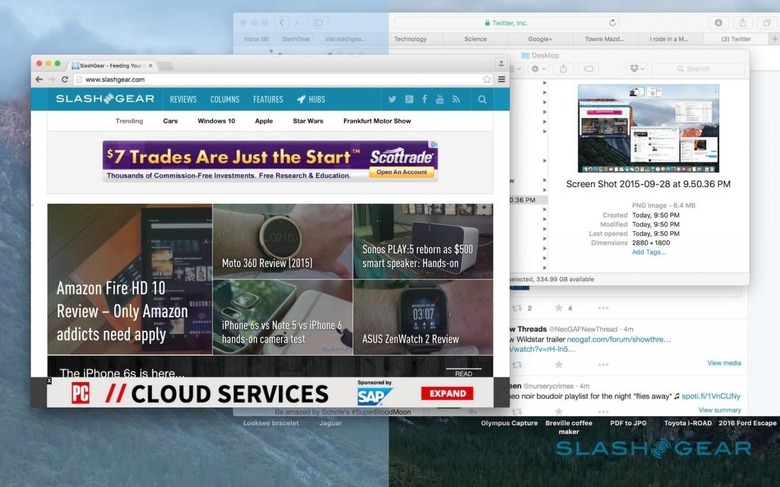This screenshot has width=780, height=487.
Task: Reload the Twitter page in Safari
Action: (x=612, y=23)
